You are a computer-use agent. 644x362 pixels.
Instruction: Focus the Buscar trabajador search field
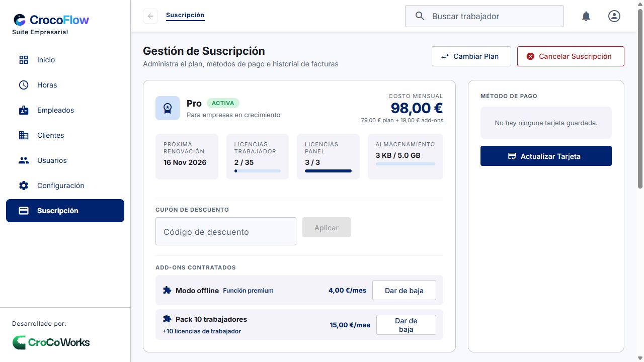click(x=485, y=16)
